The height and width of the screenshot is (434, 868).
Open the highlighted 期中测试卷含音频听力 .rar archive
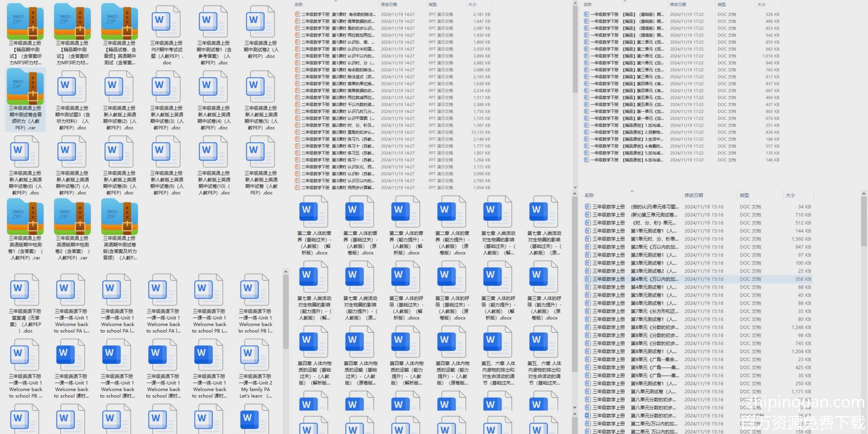(25, 100)
